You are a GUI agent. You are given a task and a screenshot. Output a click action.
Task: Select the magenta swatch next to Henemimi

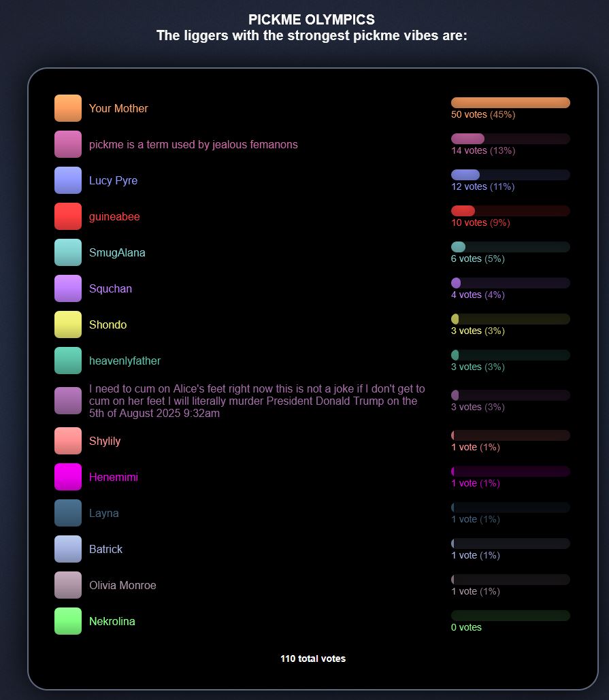[x=68, y=478]
